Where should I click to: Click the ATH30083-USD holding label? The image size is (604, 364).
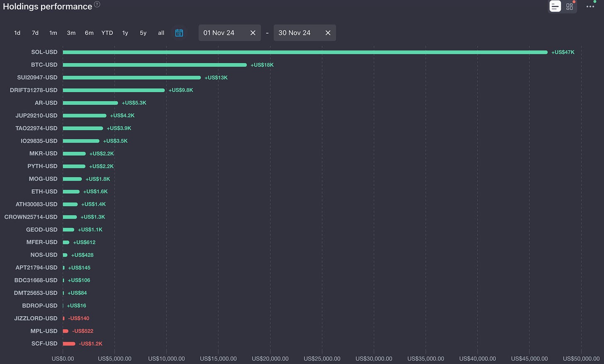(37, 204)
